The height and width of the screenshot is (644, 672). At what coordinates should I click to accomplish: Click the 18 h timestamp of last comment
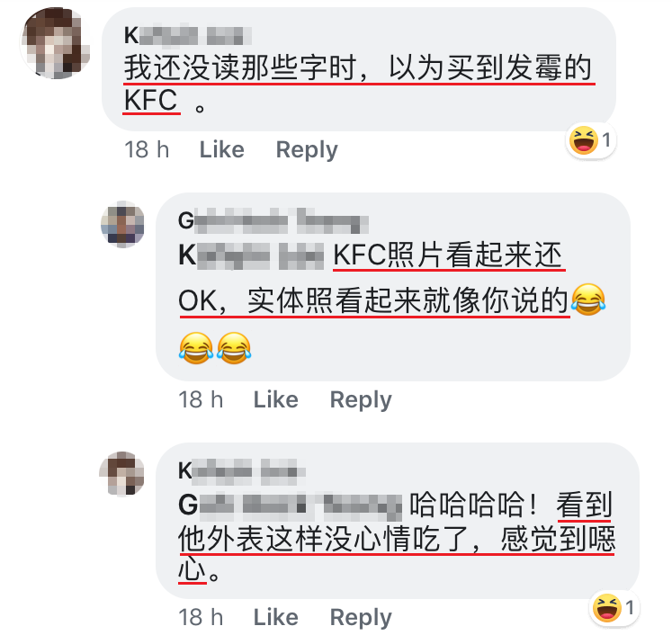tap(201, 617)
